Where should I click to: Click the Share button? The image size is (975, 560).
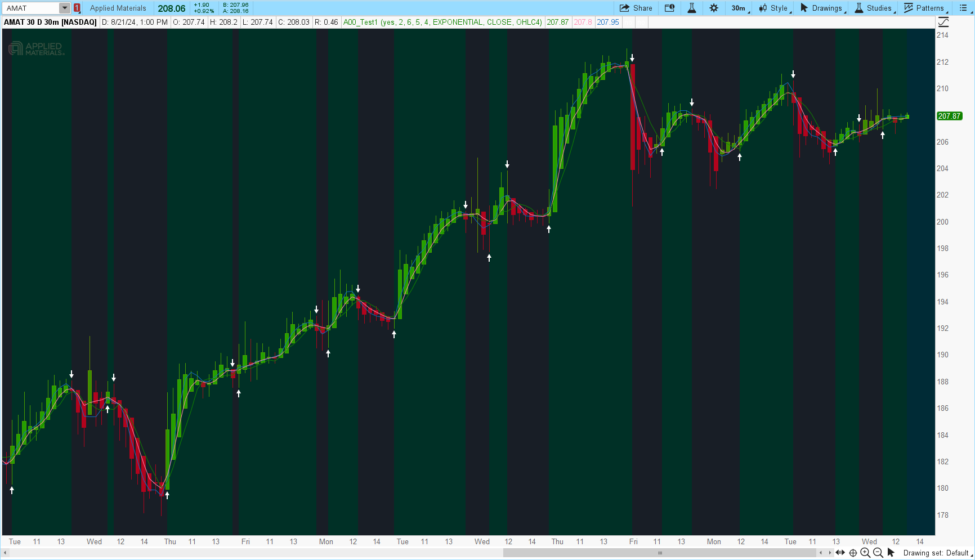[x=636, y=8]
